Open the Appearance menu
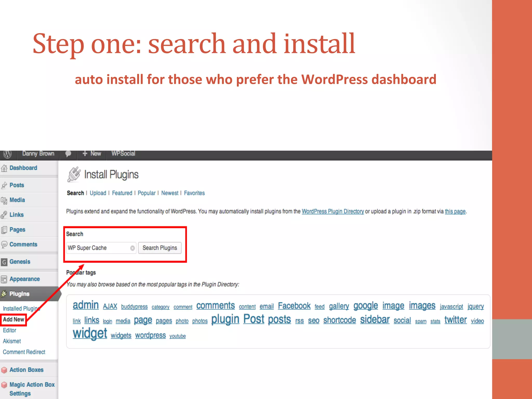The width and height of the screenshot is (532, 399). tap(25, 279)
